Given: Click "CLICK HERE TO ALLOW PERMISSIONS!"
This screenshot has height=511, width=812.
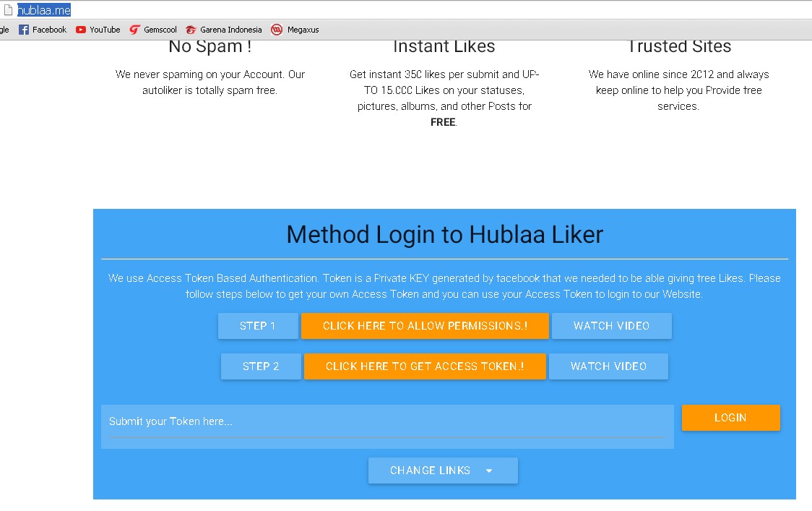Looking at the screenshot, I should coord(425,325).
